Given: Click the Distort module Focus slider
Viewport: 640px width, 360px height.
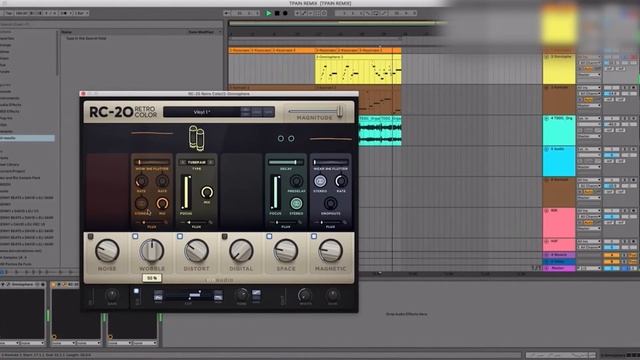Looking at the screenshot, I should click(186, 193).
